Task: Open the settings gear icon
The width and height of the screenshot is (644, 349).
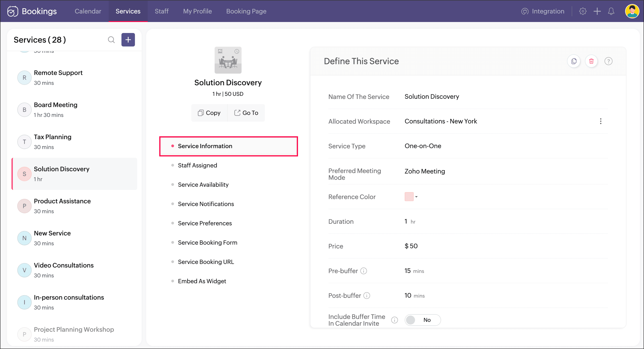Action: coord(582,11)
